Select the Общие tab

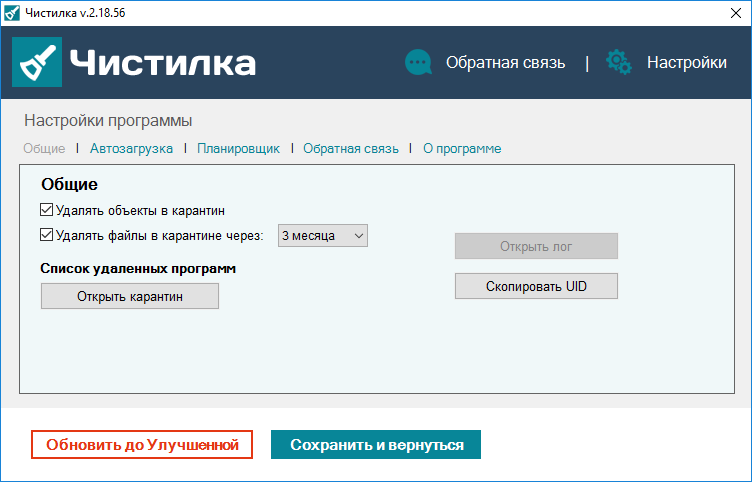click(44, 148)
